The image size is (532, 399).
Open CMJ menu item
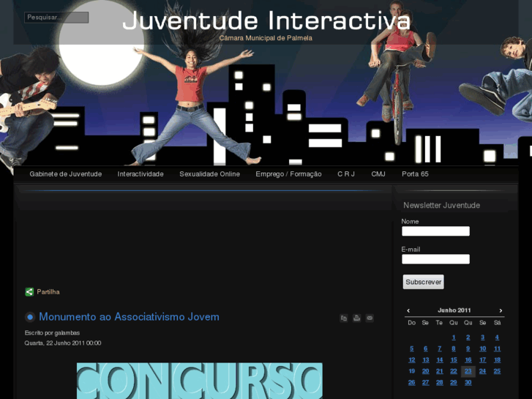pyautogui.click(x=378, y=174)
